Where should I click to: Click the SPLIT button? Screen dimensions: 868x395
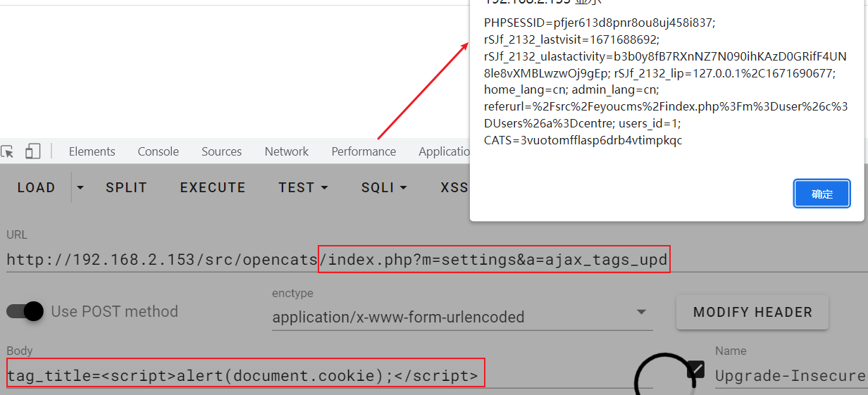click(126, 187)
